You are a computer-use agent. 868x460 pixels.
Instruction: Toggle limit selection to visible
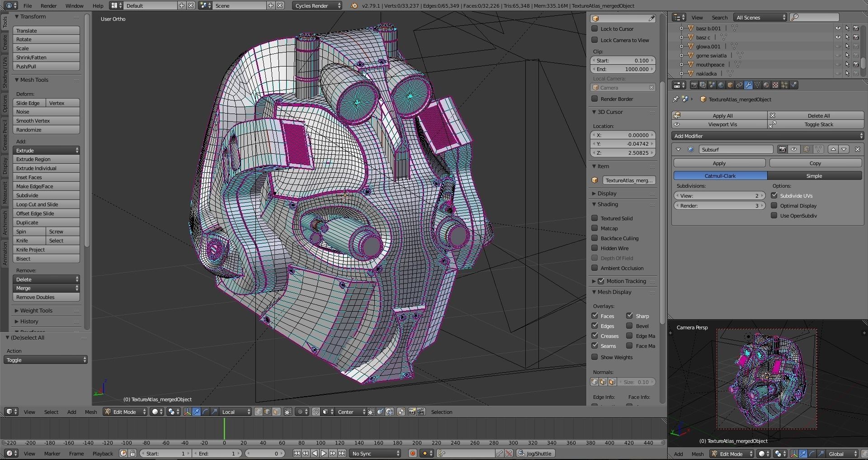pyautogui.click(x=288, y=412)
